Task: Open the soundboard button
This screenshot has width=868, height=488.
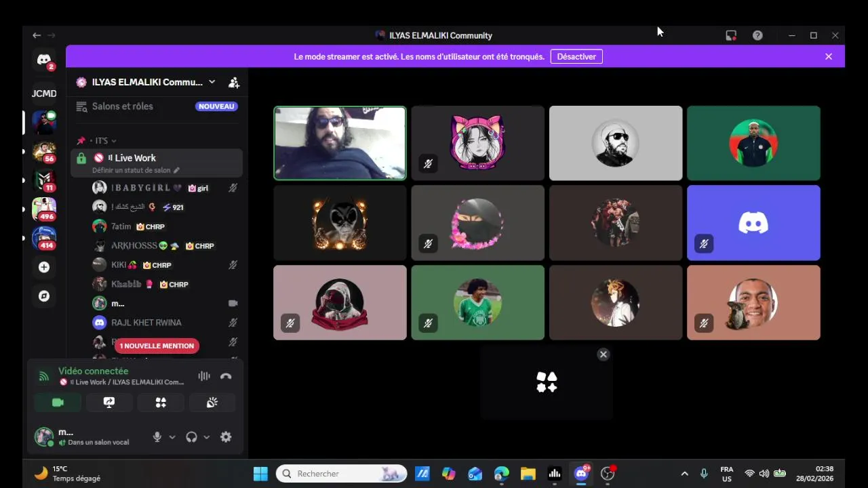Action: [x=212, y=403]
